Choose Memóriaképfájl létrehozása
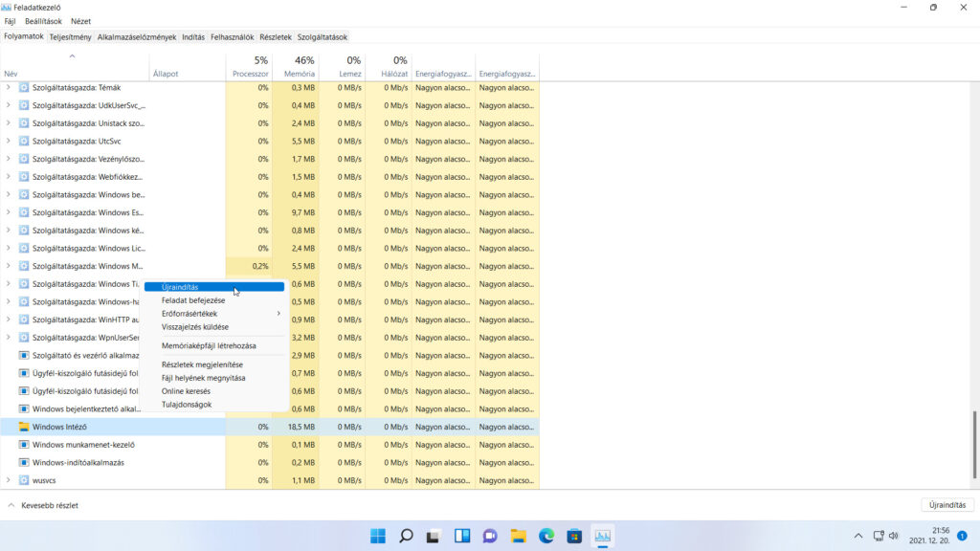 [214, 345]
